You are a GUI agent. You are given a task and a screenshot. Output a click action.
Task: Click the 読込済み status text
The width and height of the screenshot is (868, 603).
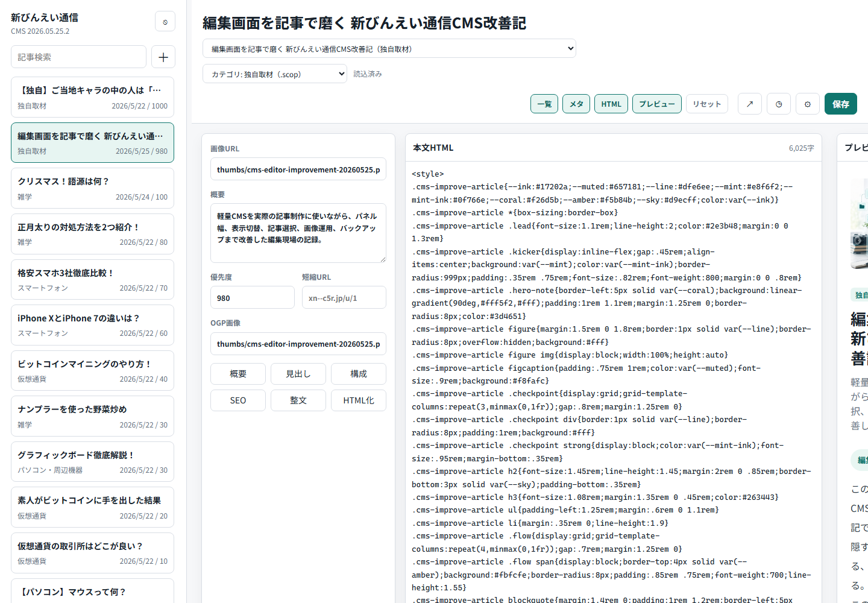coord(368,74)
